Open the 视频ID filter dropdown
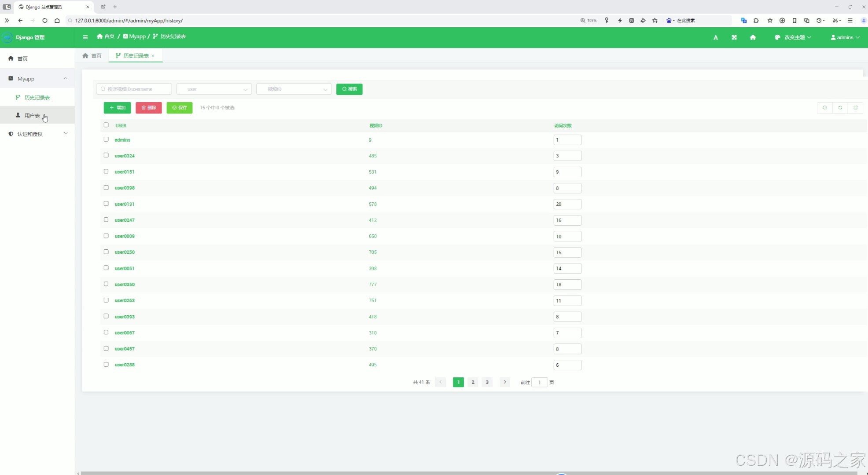Viewport: 868px width, 475px height. click(x=294, y=89)
